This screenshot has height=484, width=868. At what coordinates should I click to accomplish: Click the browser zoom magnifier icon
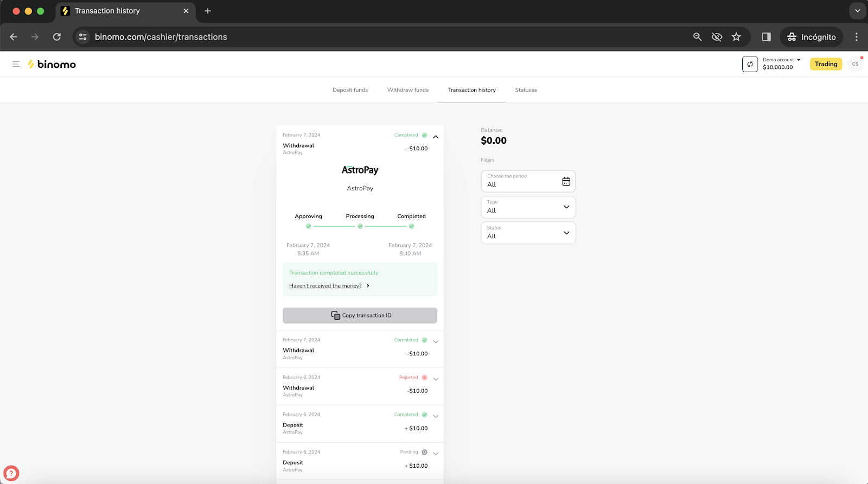[x=698, y=37]
